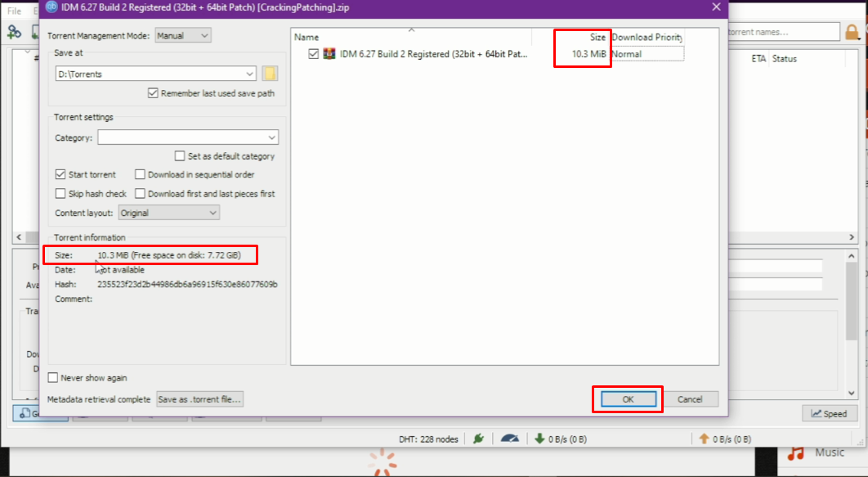Click the Download Priority column header
Viewport: 868px width, 477px height.
coord(647,37)
